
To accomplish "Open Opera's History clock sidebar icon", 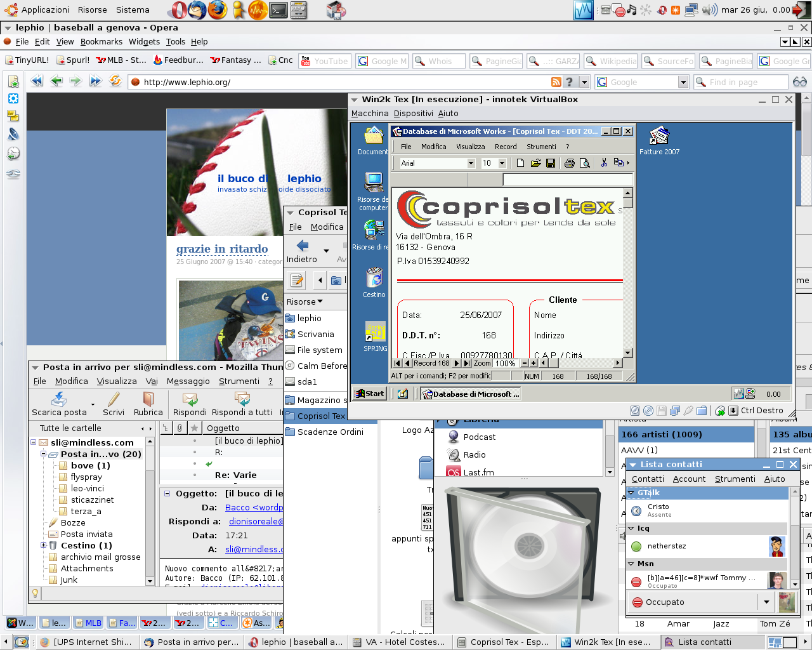I will coord(13,154).
